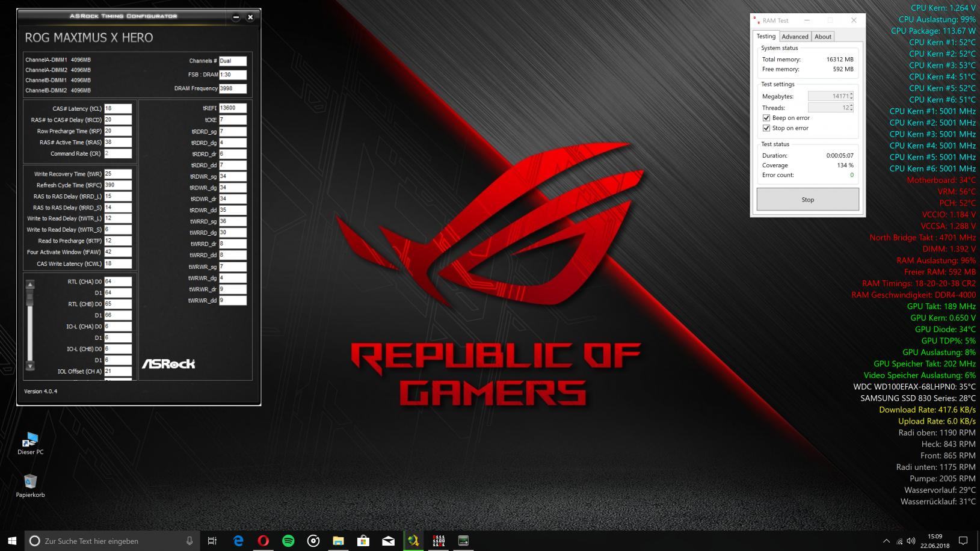
Task: Switch to RAM Test binary-digits taskbar icon
Action: click(439, 541)
